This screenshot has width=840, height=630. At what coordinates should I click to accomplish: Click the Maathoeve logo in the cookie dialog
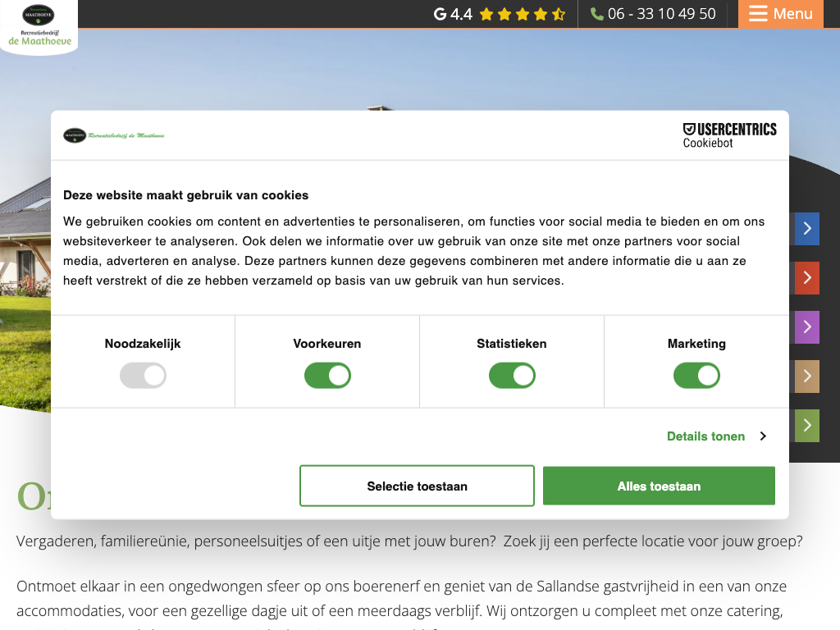coord(114,135)
